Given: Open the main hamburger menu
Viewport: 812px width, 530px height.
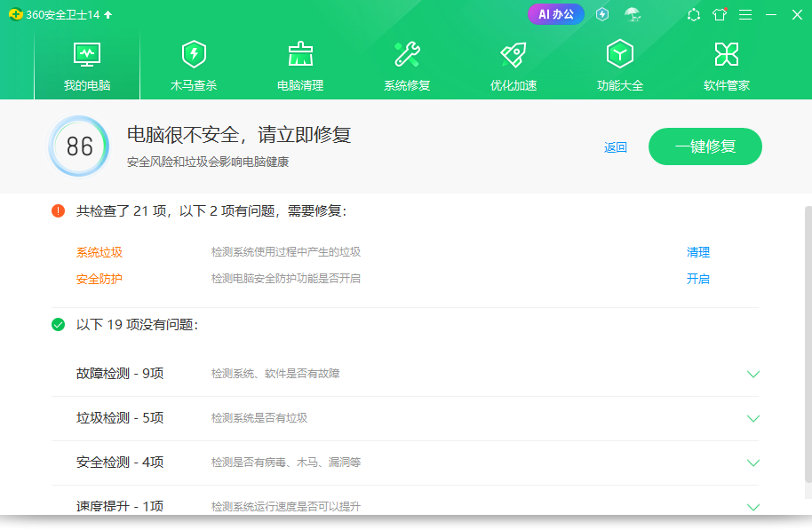Looking at the screenshot, I should tap(745, 15).
